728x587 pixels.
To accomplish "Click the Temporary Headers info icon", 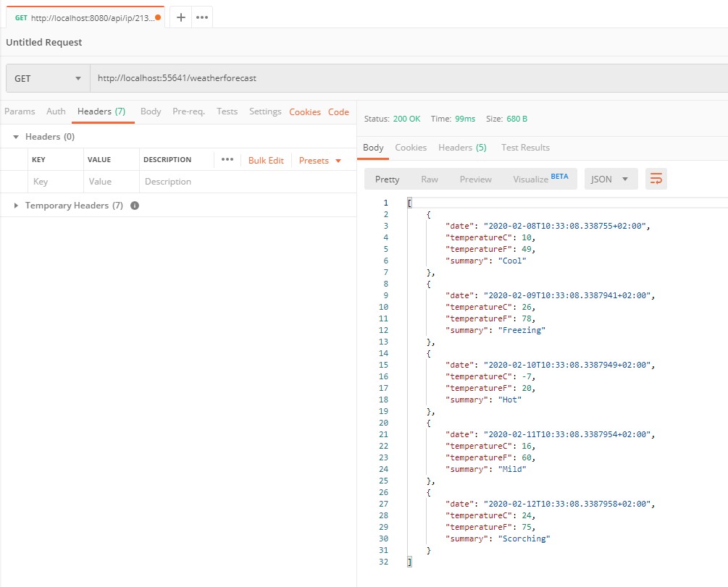I will tap(135, 206).
